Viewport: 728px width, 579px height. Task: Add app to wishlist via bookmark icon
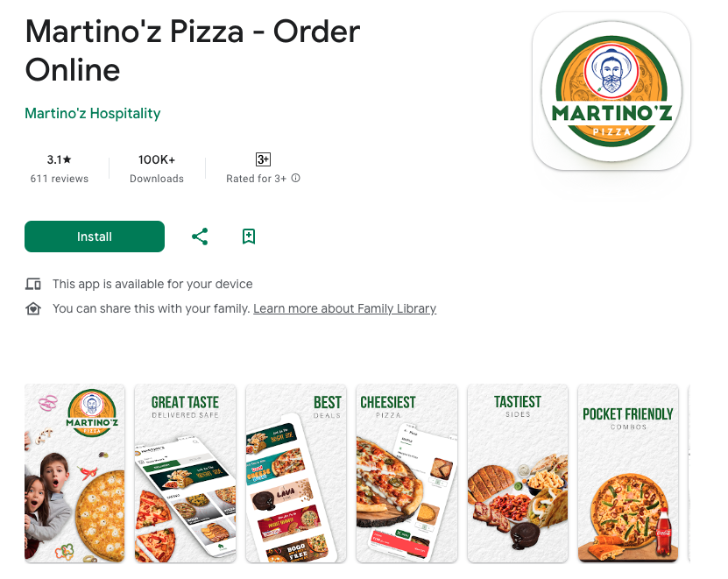[249, 237]
